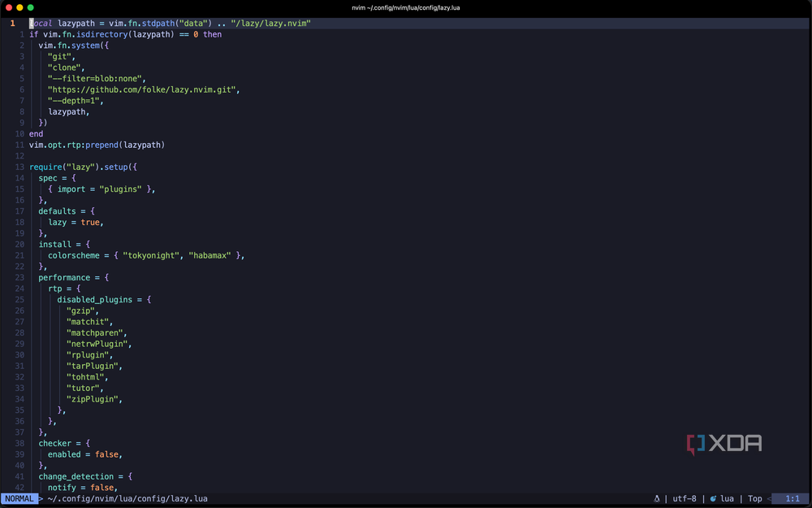Click vim.opt.rtp:prepend on its line
The height and width of the screenshot is (508, 812).
coord(74,145)
